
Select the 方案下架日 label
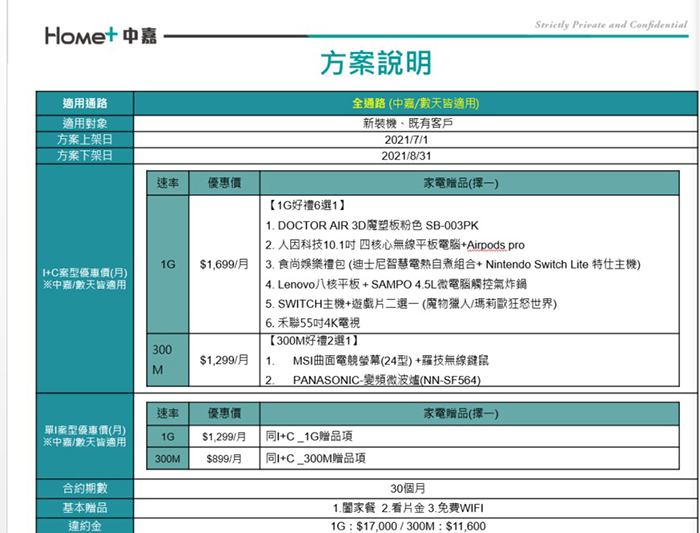point(85,156)
